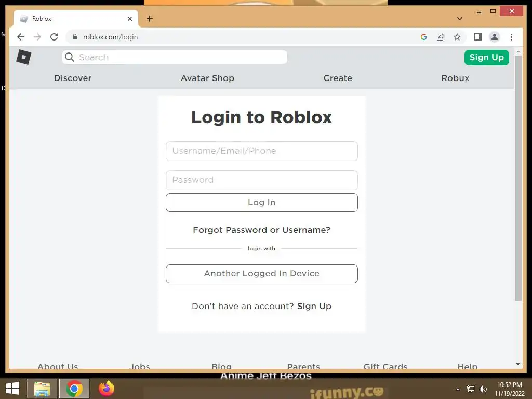Show hidden system tray icons

click(x=458, y=389)
